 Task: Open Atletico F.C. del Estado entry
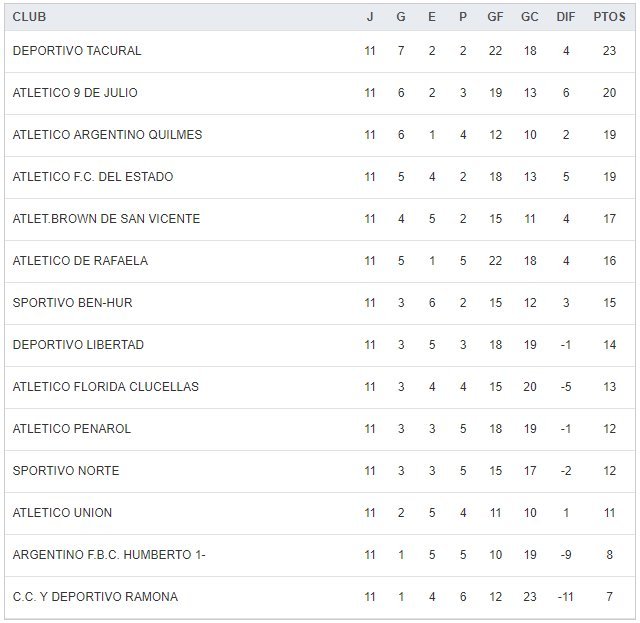(93, 177)
